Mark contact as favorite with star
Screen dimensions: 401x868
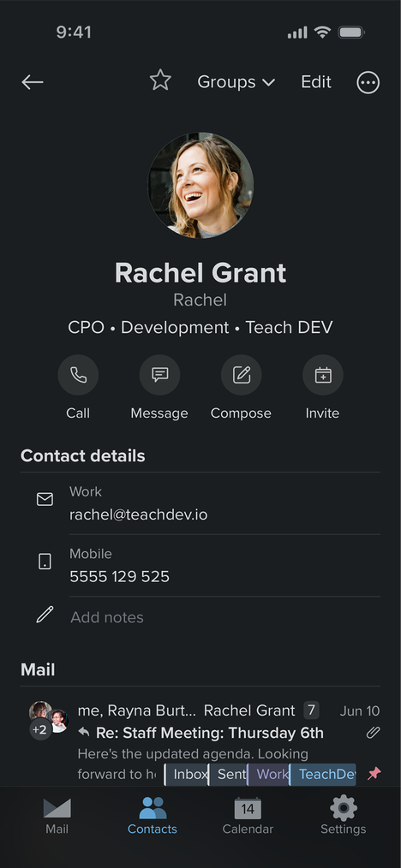click(x=160, y=80)
